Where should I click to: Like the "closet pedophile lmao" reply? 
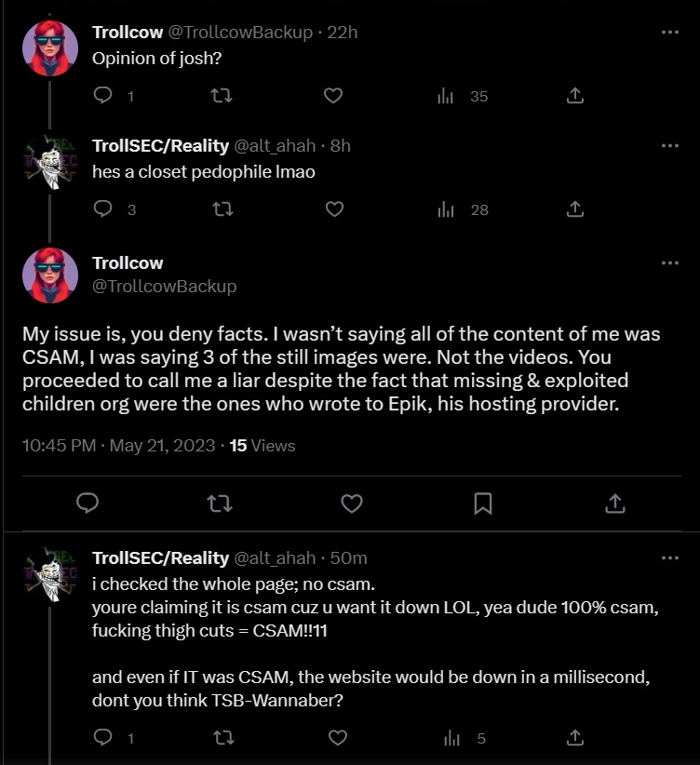point(335,209)
